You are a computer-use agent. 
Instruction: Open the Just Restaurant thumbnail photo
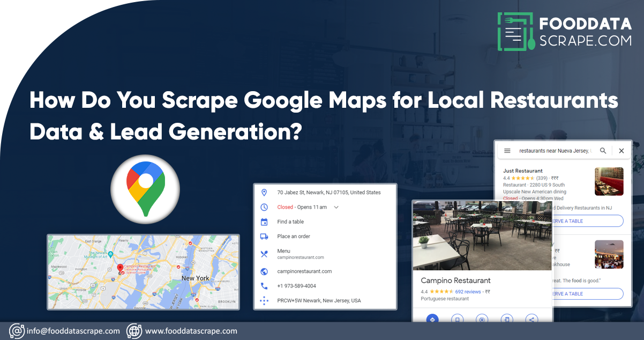609,181
